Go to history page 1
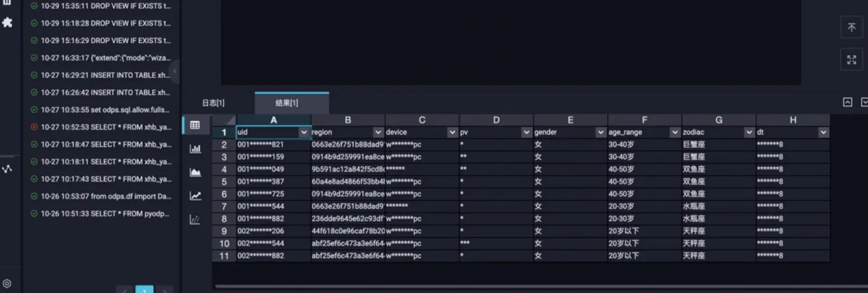868x293 pixels. coord(144,290)
